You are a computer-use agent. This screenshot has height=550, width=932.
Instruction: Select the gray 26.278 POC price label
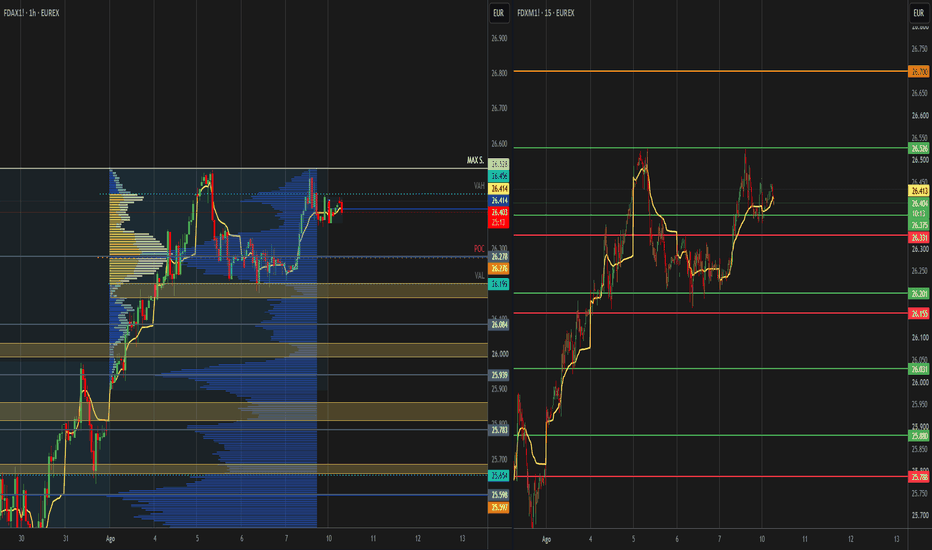pyautogui.click(x=499, y=257)
